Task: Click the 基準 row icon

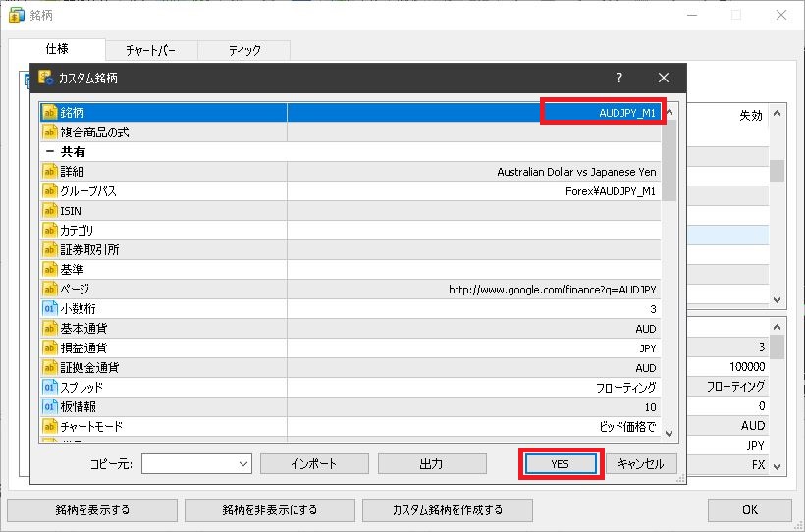Action: coord(50,269)
